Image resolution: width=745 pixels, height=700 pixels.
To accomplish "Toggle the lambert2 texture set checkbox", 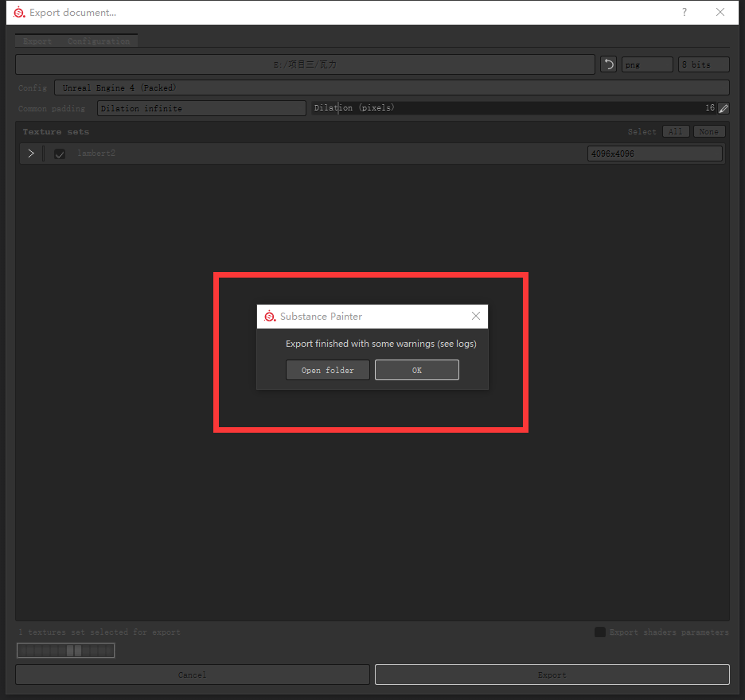I will (60, 154).
